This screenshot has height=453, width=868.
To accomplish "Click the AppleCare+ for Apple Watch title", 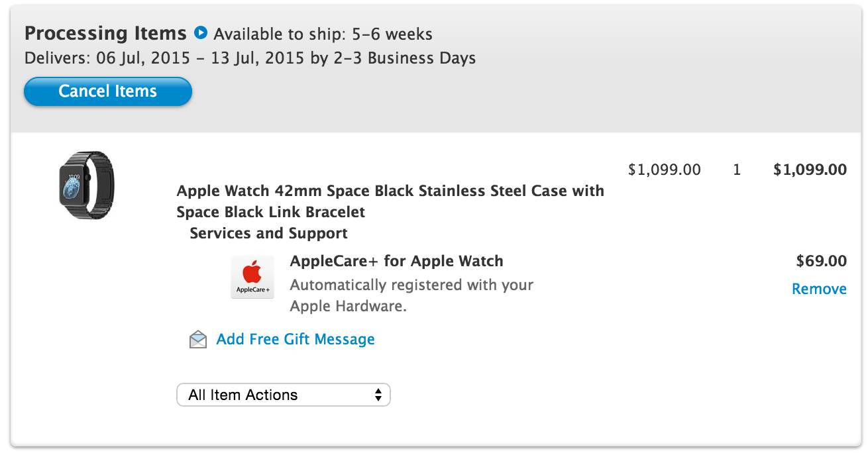I will click(396, 261).
